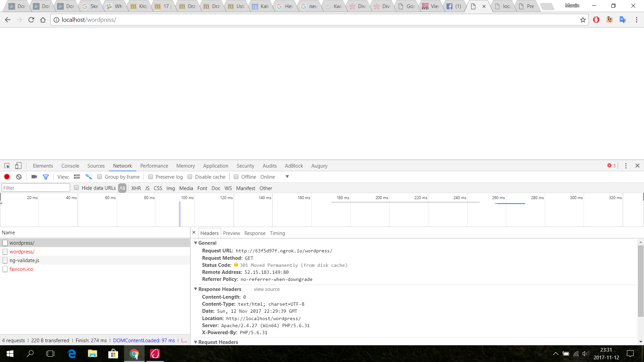Click the network Filter text field
644x362 pixels.
36,188
